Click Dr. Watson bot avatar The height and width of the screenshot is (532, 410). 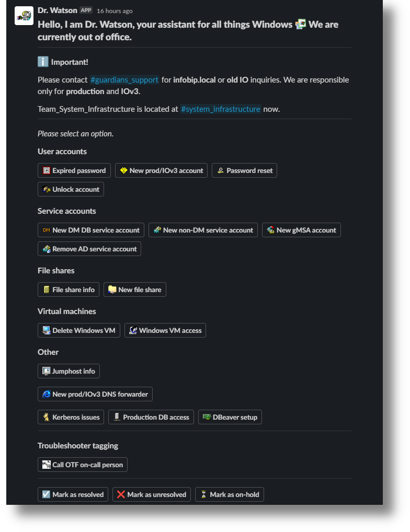(24, 16)
